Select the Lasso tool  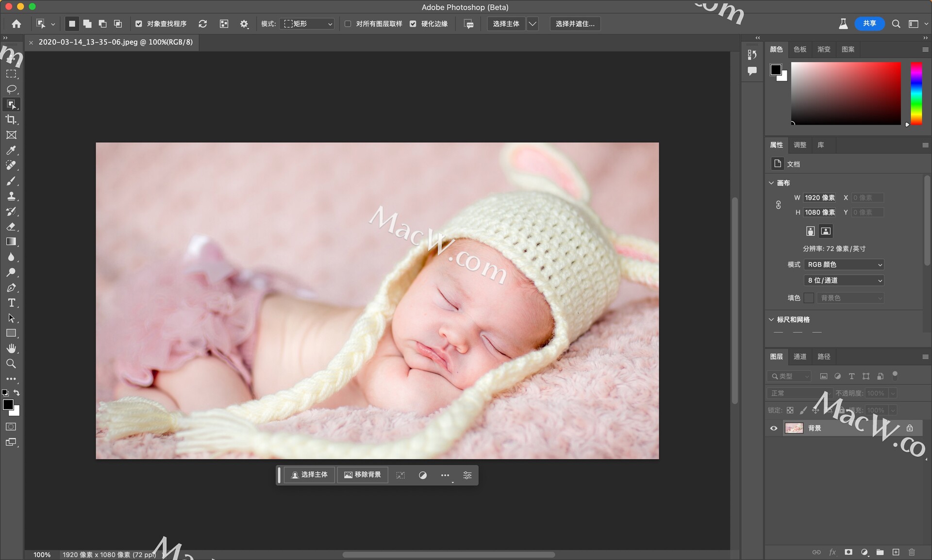[x=12, y=89]
